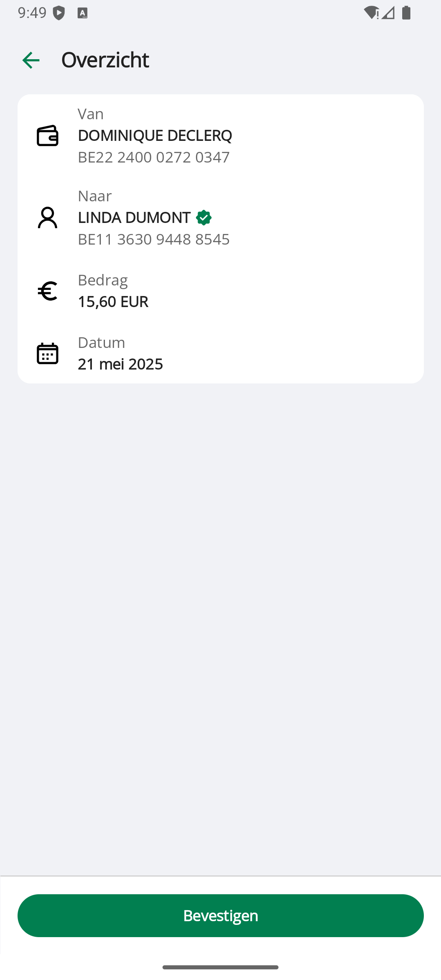Tap the keyboard indicator icon in status bar
Screen dimensions: 441x980
coord(82,13)
